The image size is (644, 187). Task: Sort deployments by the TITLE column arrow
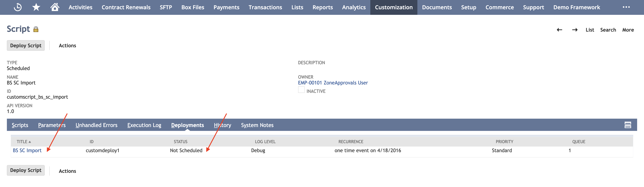30,142
